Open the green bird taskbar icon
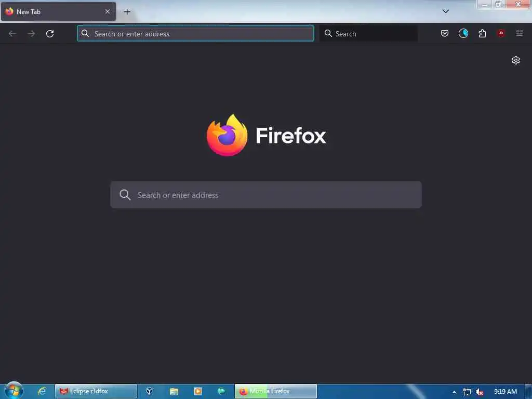532x399 pixels. click(x=221, y=391)
